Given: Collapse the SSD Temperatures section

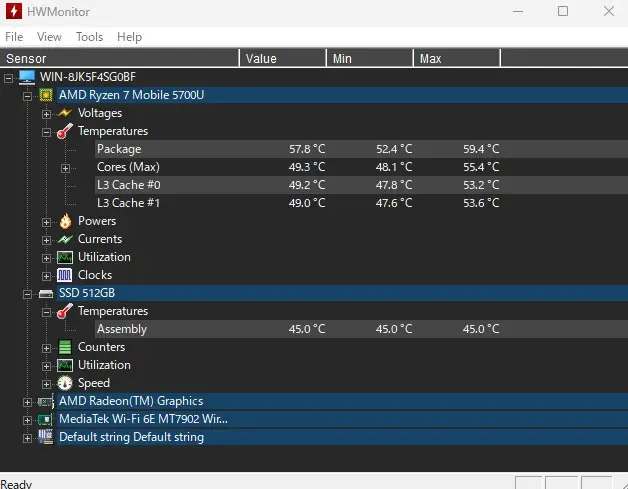Looking at the screenshot, I should tap(47, 311).
